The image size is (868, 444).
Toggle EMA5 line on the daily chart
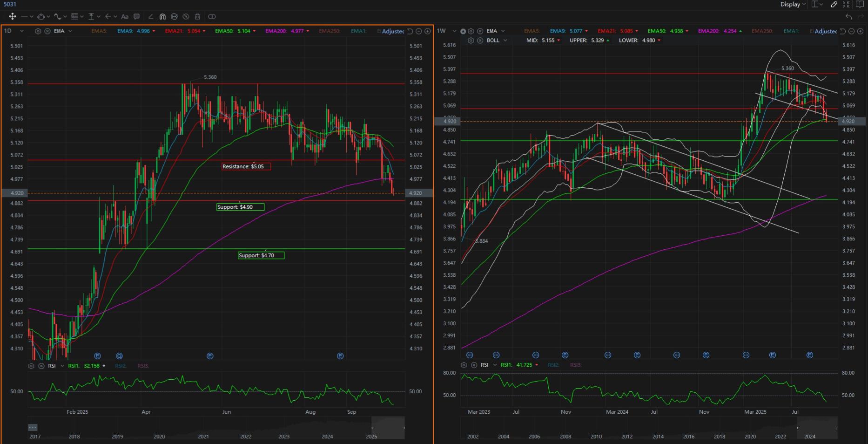(99, 31)
